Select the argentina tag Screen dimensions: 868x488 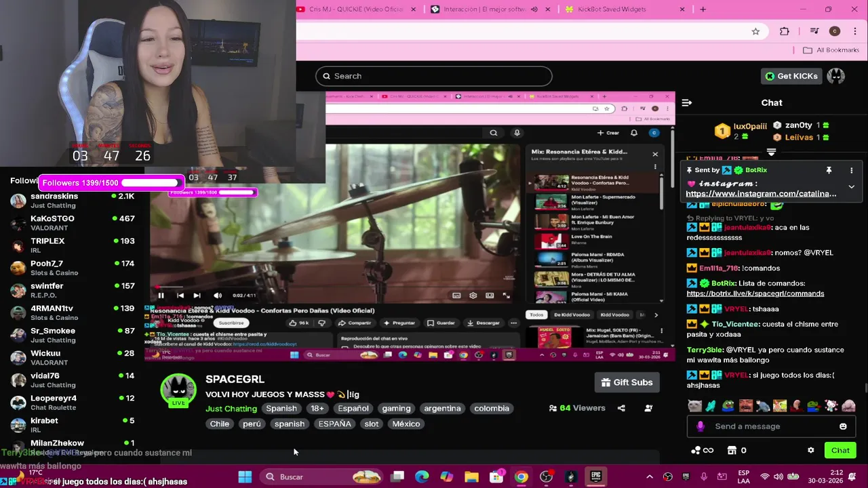(x=442, y=409)
